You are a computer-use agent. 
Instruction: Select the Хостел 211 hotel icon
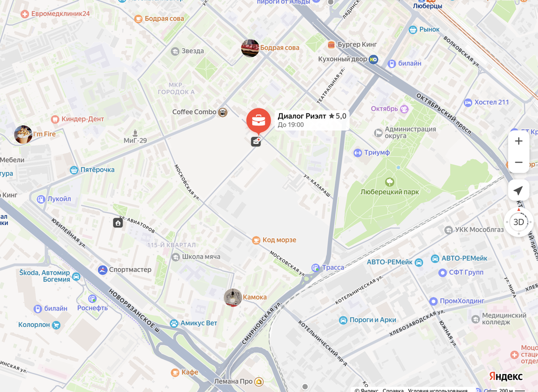pyautogui.click(x=468, y=102)
